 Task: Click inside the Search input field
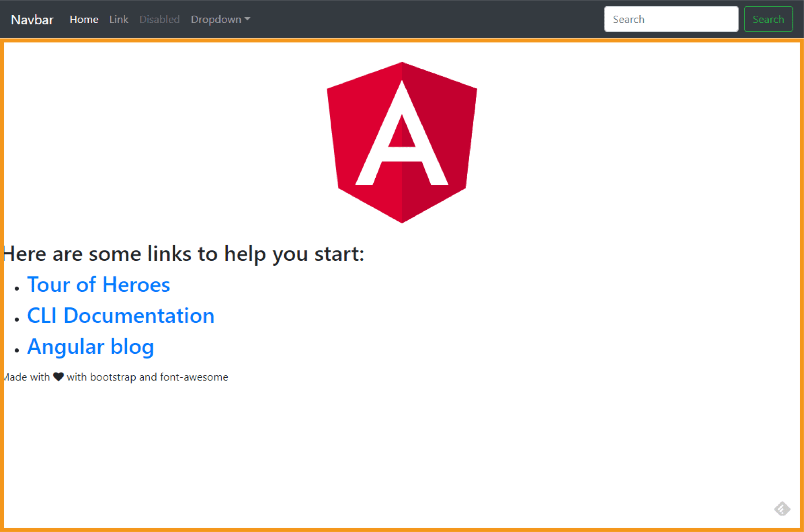click(x=671, y=19)
